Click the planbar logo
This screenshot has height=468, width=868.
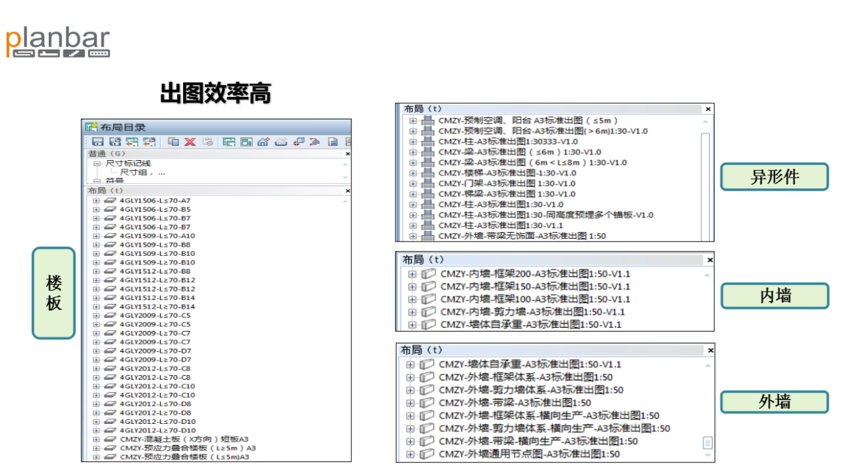[x=58, y=43]
